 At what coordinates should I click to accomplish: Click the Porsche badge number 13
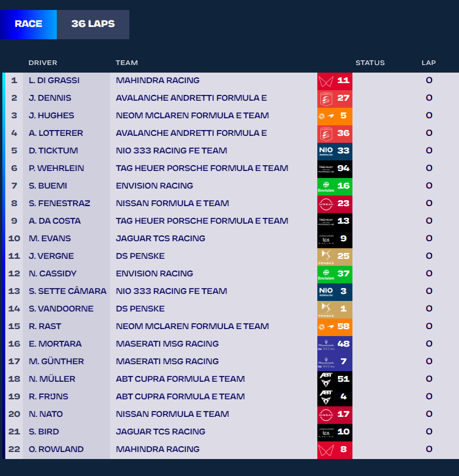(335, 221)
